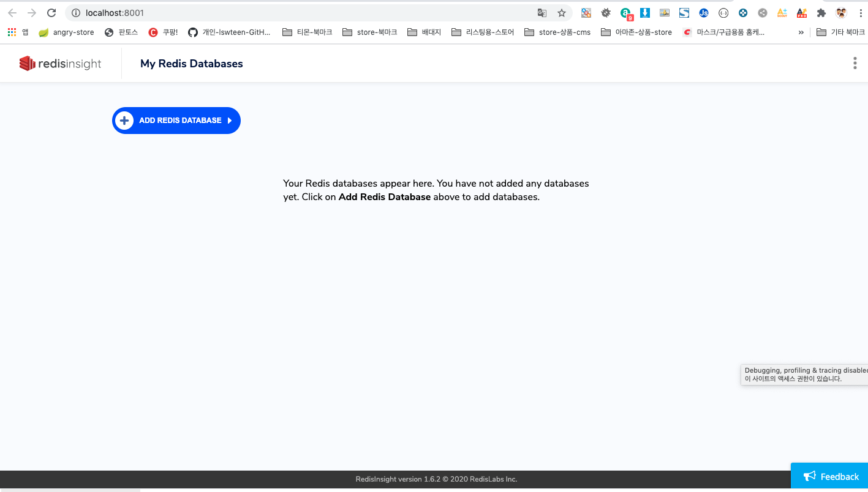Viewport: 868px width, 492px height.
Task: Expand the store-상품-cms bookmark folder
Action: [x=557, y=32]
